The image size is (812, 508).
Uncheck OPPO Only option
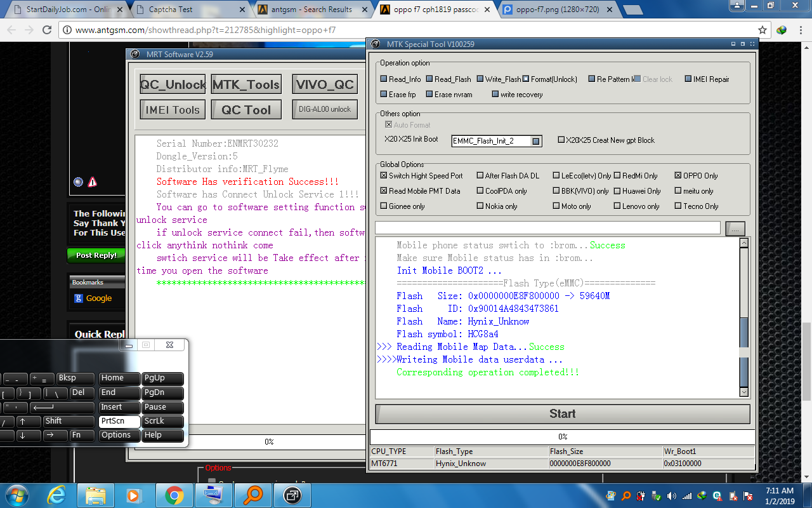coord(678,176)
